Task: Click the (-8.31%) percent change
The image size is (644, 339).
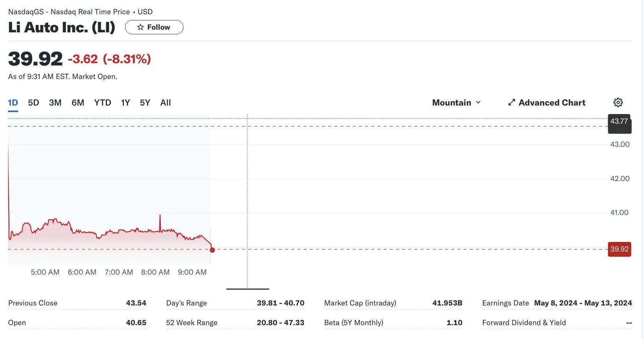Action: pyautogui.click(x=127, y=59)
